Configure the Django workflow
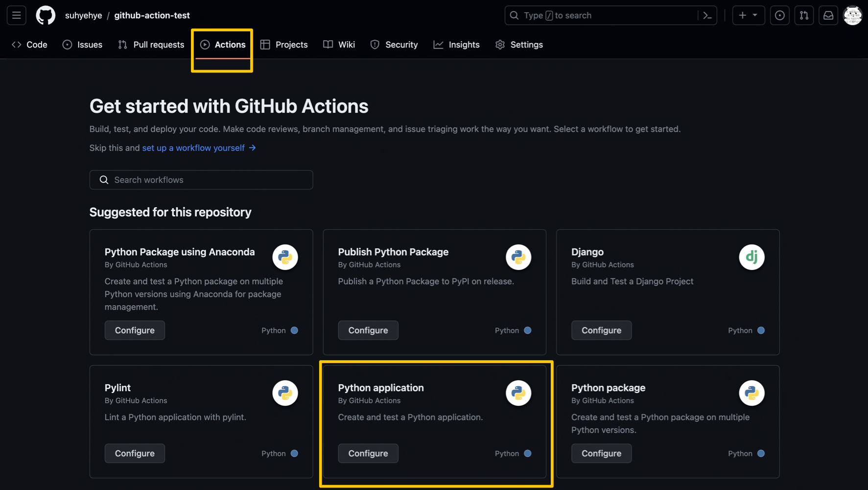This screenshot has width=868, height=490. pos(601,330)
